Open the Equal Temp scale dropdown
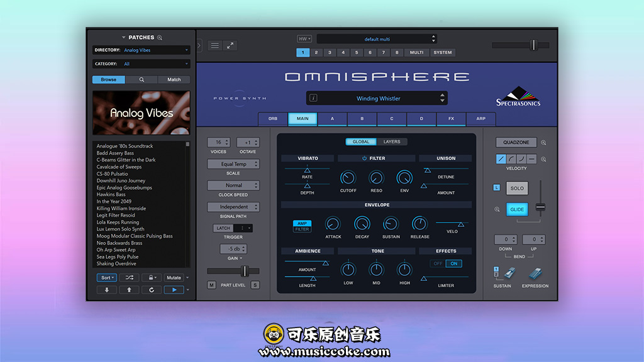 coord(233,164)
